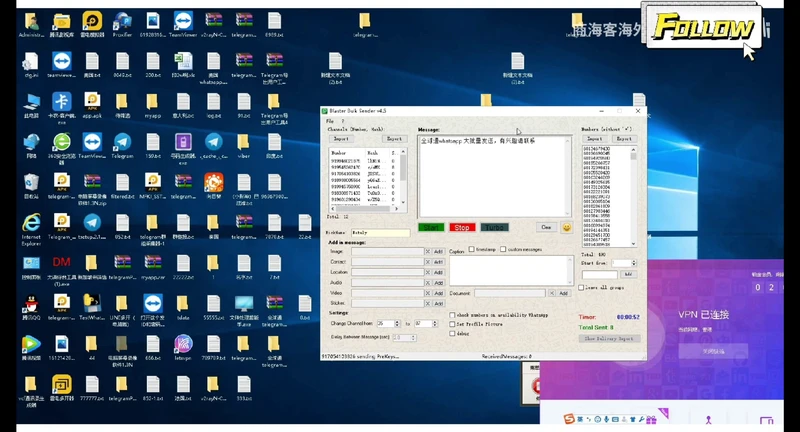Export channels with the Channels Export button
Image resolution: width=800 pixels, height=432 pixels.
pyautogui.click(x=394, y=139)
